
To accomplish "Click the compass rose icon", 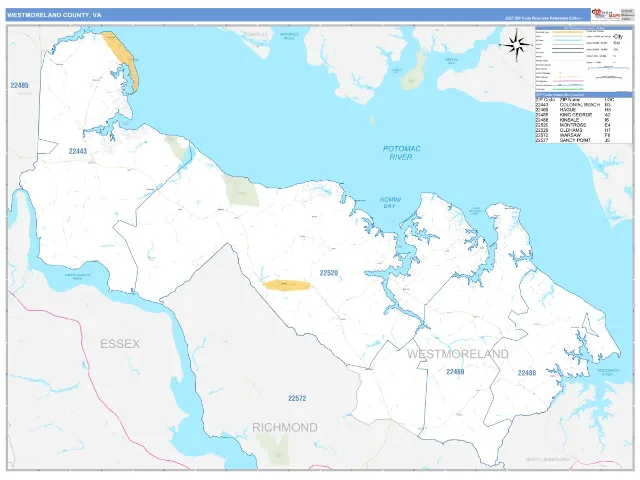I will coord(517,44).
